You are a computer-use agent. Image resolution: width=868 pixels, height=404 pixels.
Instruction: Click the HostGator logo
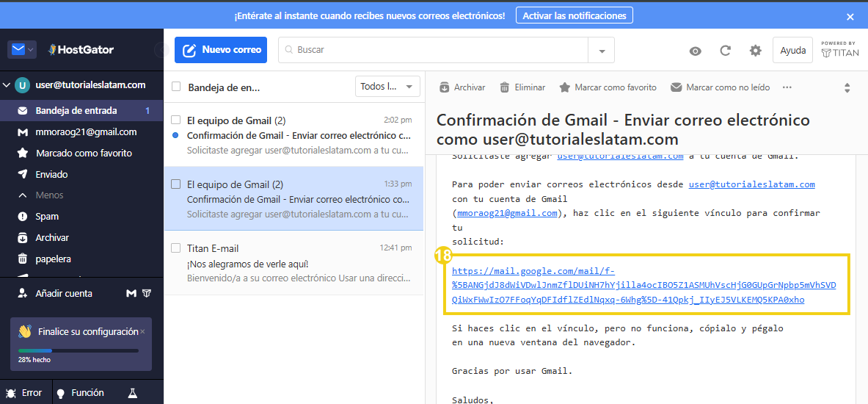[81, 50]
